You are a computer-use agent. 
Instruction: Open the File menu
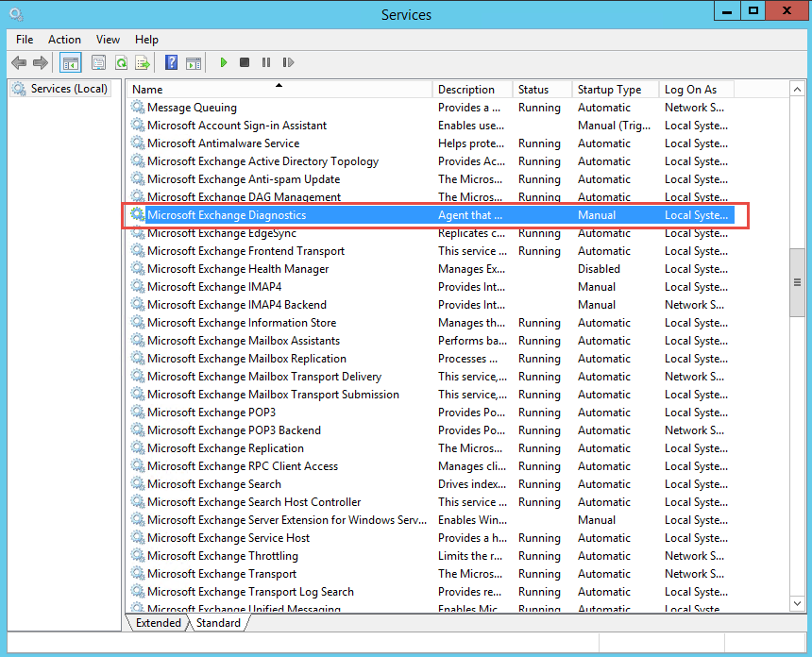(25, 40)
